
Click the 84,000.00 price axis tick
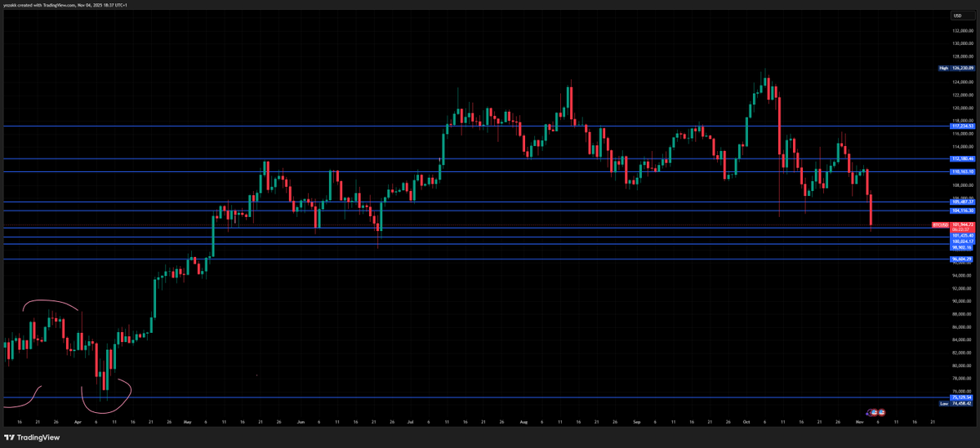coord(963,339)
